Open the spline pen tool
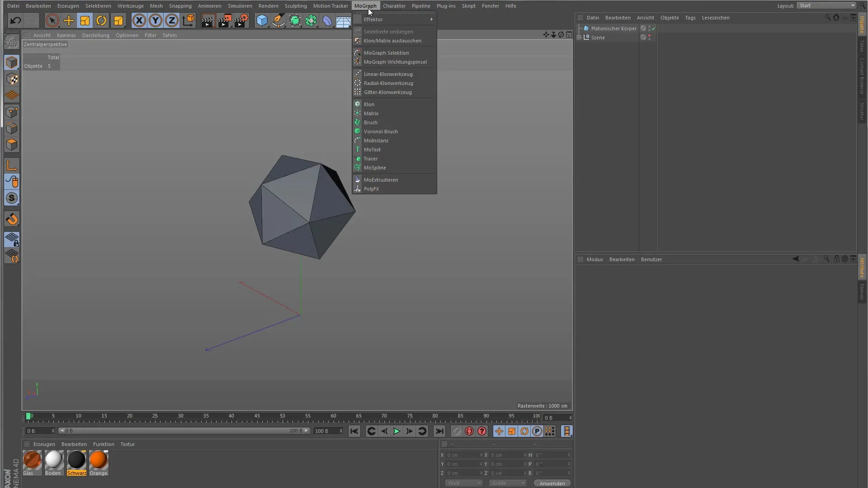 (x=278, y=20)
